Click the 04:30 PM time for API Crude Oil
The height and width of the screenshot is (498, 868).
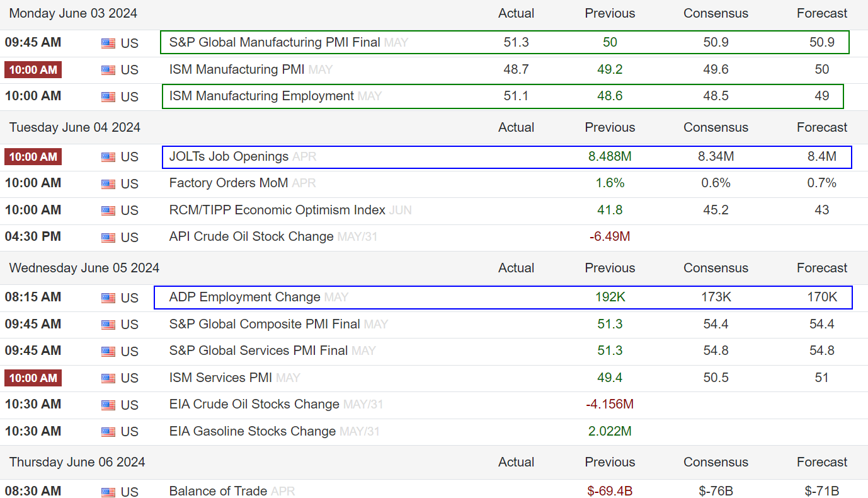(33, 236)
